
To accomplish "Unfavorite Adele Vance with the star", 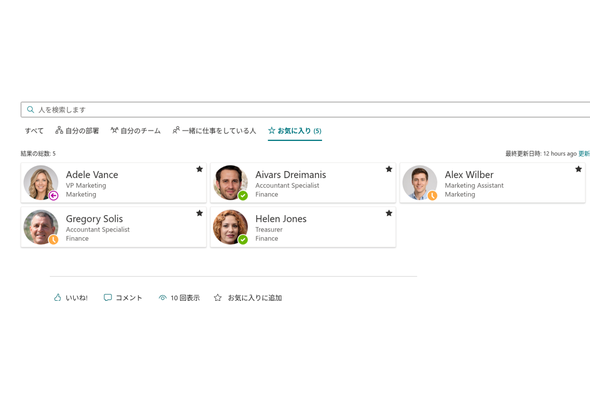I will coord(199,169).
